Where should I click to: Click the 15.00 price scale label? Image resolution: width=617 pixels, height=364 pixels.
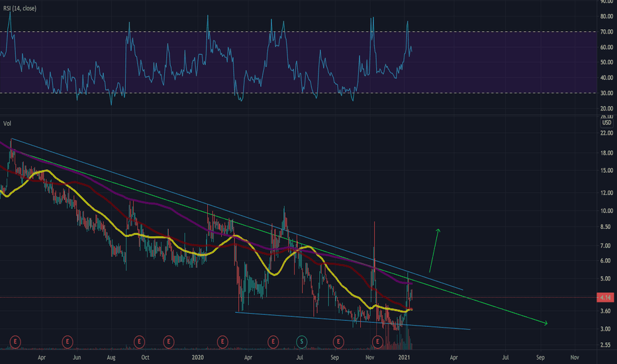(607, 171)
